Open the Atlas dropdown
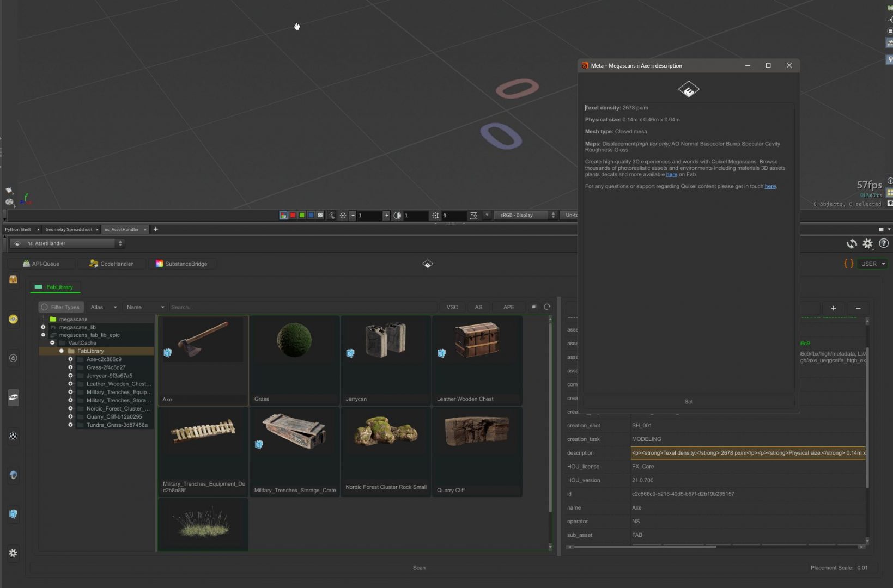The image size is (893, 588). pos(104,307)
